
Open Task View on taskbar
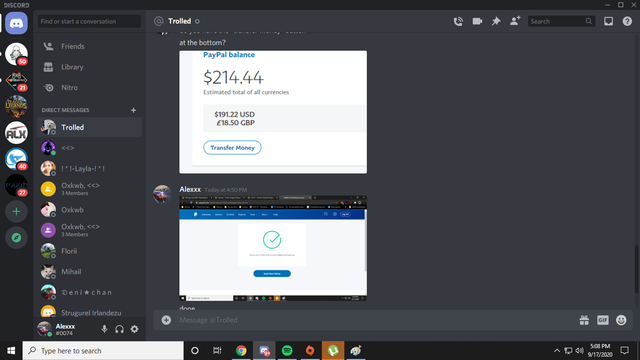click(217, 351)
